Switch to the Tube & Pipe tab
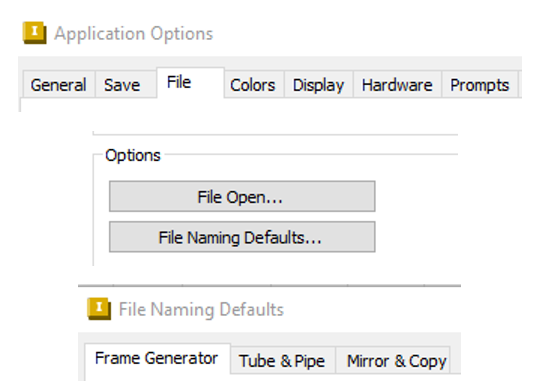This screenshot has height=381, width=541. pos(283,361)
